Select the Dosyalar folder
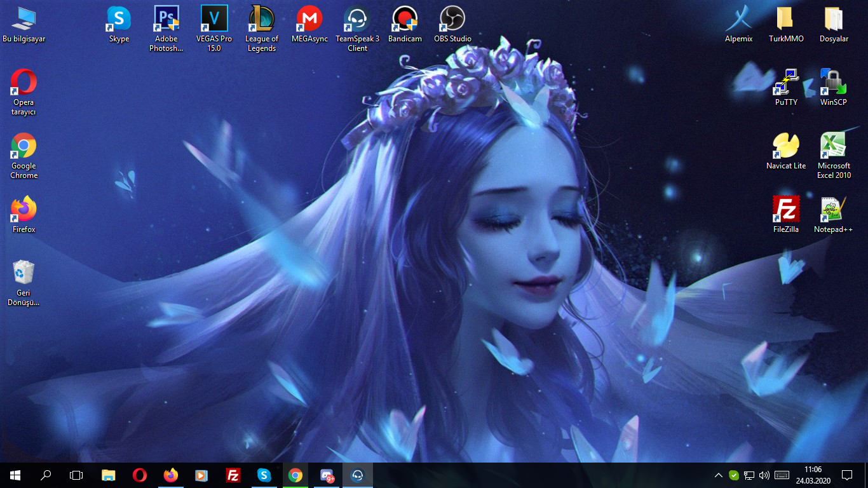 point(834,24)
